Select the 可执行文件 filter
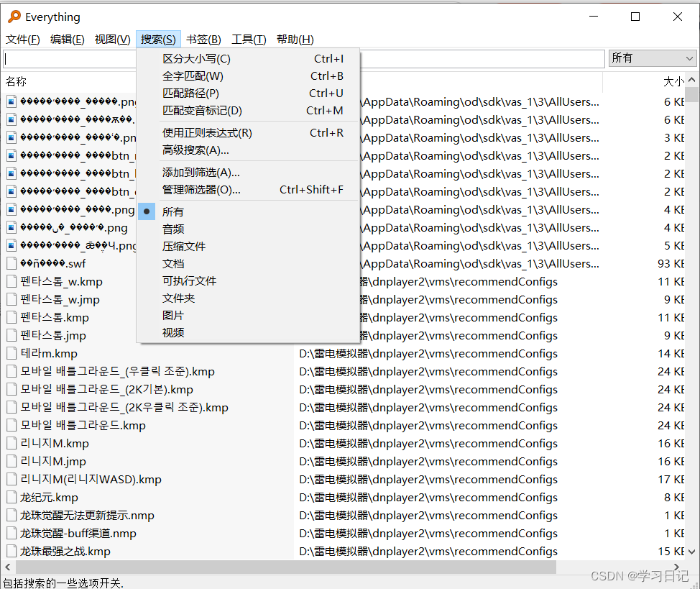The width and height of the screenshot is (700, 589). point(248,281)
